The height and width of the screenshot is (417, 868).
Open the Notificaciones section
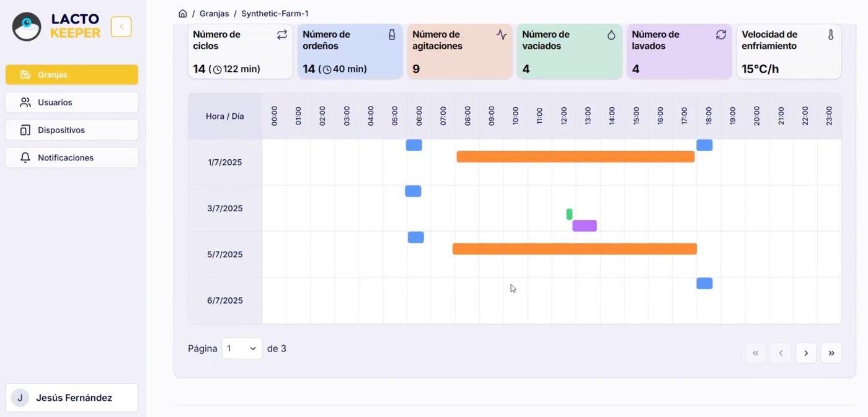pos(71,157)
